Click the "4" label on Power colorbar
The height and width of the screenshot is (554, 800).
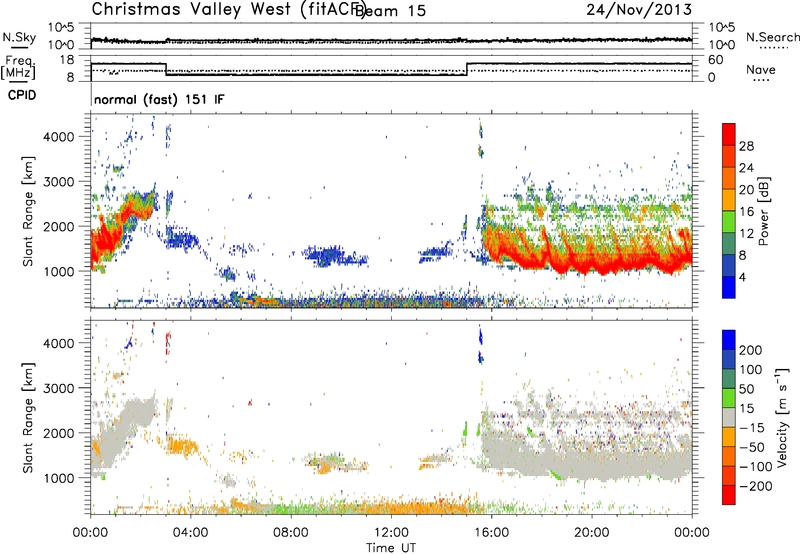742,277
